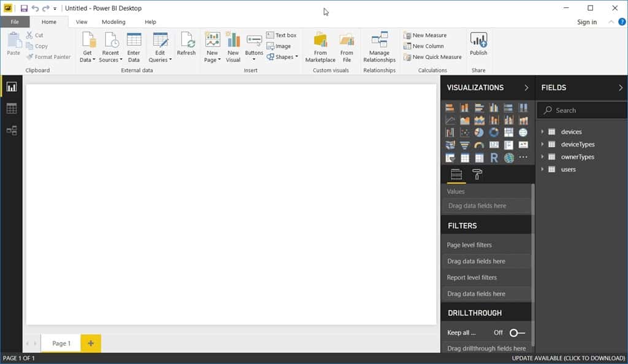Viewport: 628px width, 364px height.
Task: Collapse the Fields pane
Action: 621,88
